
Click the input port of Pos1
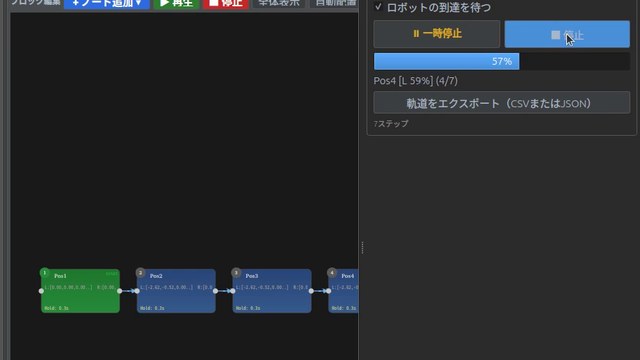[x=41, y=291]
